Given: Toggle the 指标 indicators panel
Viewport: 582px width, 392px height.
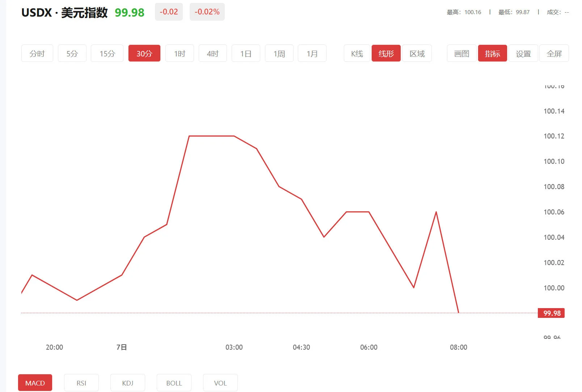Looking at the screenshot, I should click(x=492, y=54).
